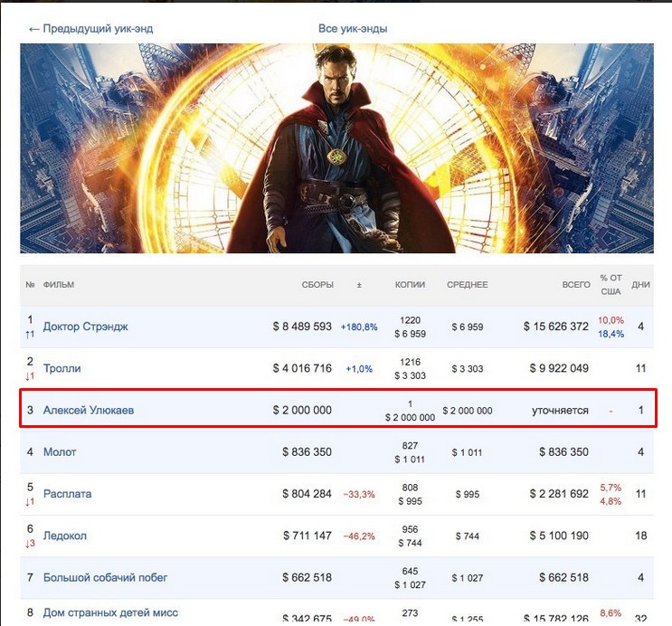Click the up-arrow rank change for Доктор Стрэндж
The image size is (672, 626).
[30, 335]
